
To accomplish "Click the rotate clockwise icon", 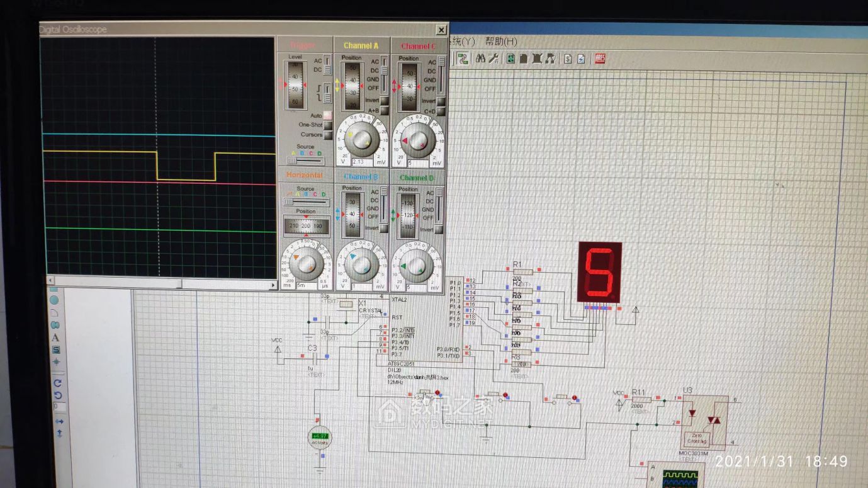I will [57, 382].
